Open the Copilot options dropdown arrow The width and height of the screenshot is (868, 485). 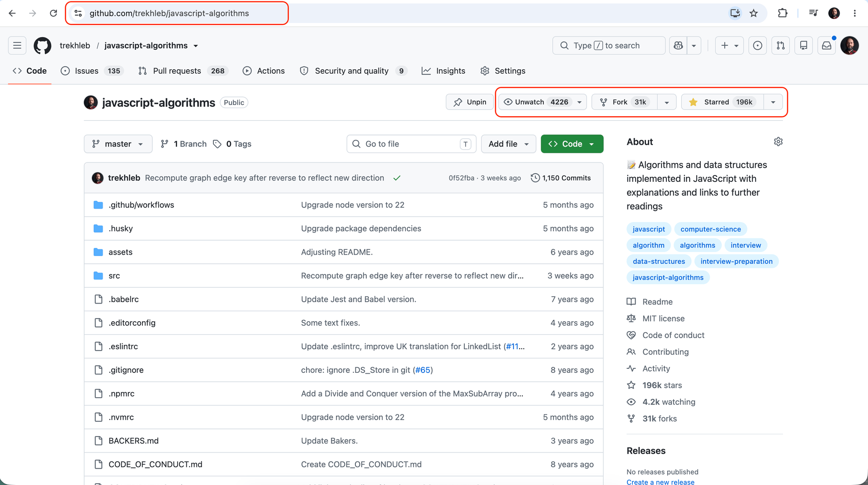coord(693,45)
